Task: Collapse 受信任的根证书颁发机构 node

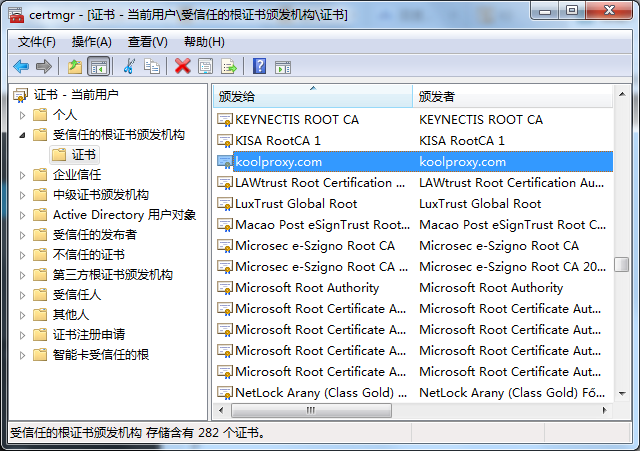Action: coord(22,135)
